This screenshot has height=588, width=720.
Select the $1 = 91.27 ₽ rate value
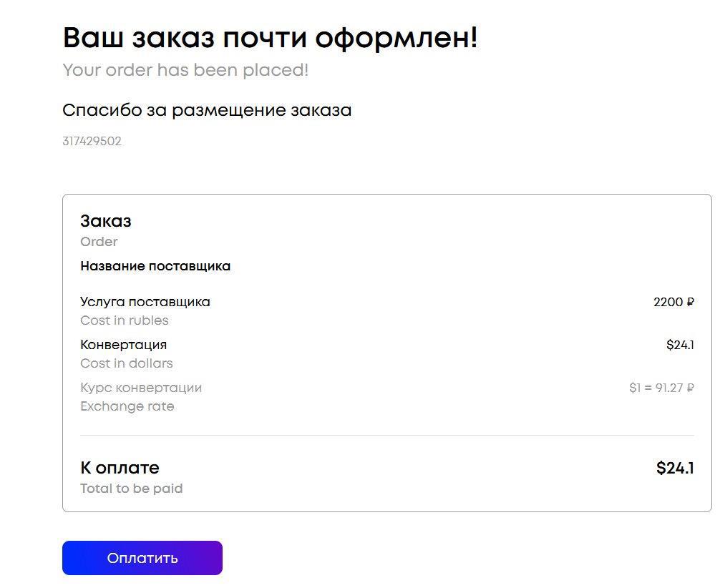661,388
